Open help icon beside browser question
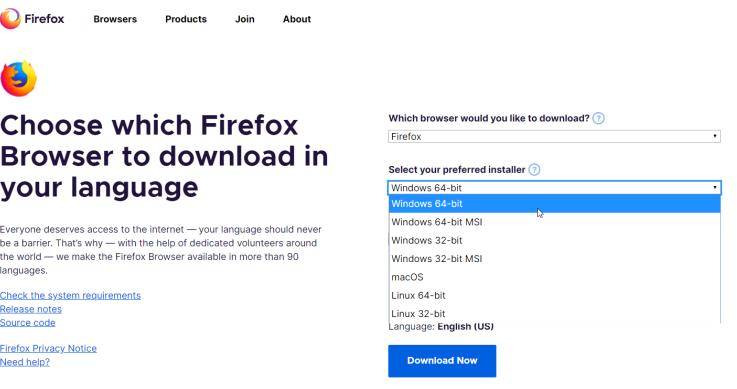 [598, 118]
